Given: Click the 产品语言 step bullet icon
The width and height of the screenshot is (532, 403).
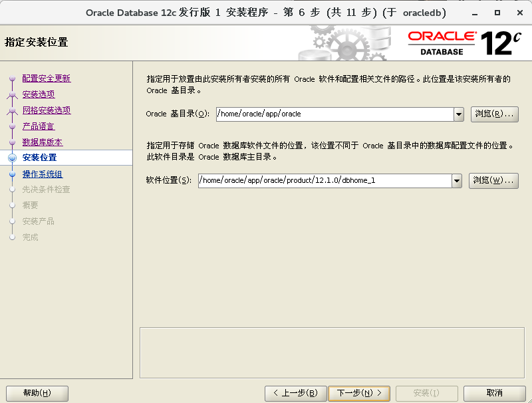Looking at the screenshot, I should (x=12, y=126).
